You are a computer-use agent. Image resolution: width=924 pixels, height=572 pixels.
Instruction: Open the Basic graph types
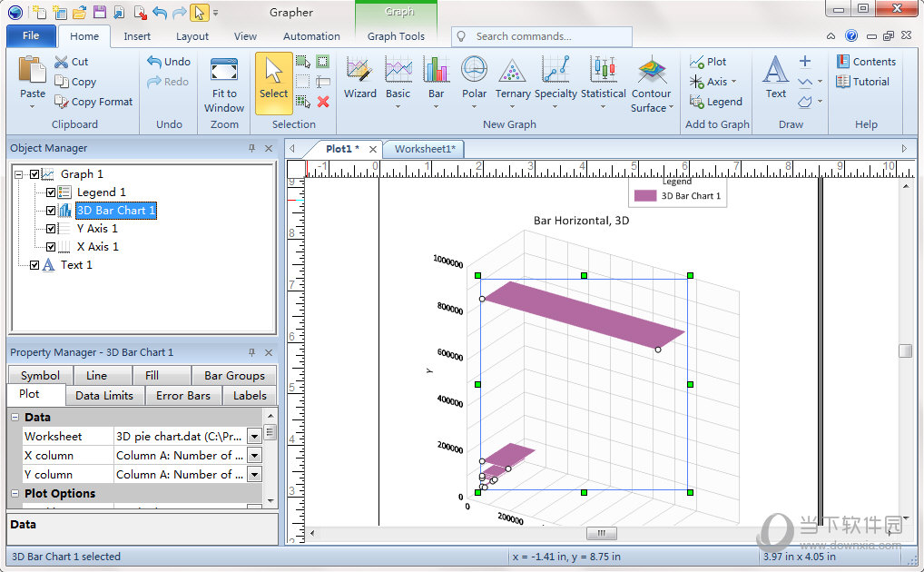tap(398, 82)
